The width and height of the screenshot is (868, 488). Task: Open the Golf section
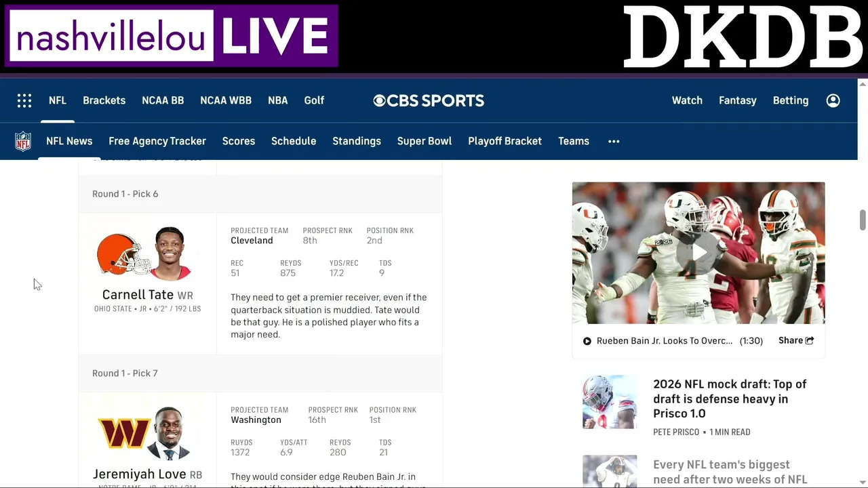pos(314,100)
